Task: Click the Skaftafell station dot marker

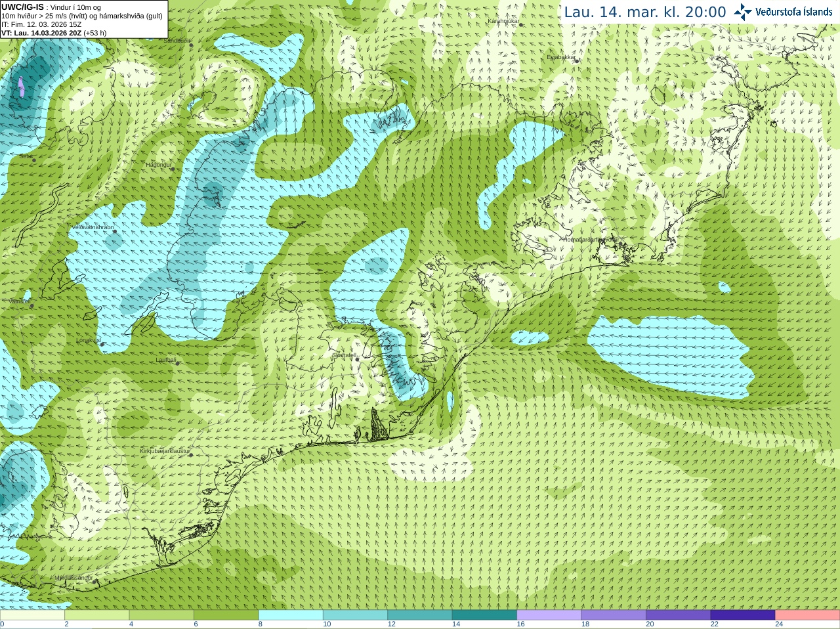Action: (358, 359)
